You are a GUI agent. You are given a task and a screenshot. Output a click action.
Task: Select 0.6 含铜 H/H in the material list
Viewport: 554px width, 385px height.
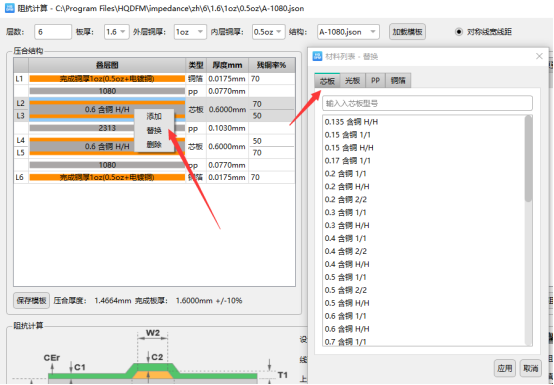(x=423, y=329)
